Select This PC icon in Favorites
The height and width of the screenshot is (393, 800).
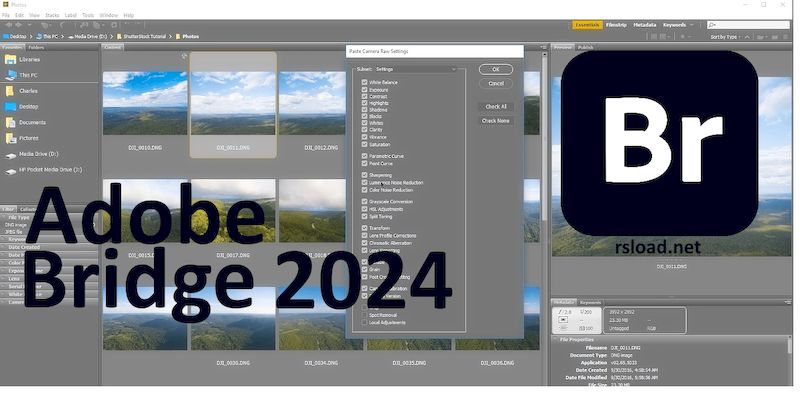[10, 75]
